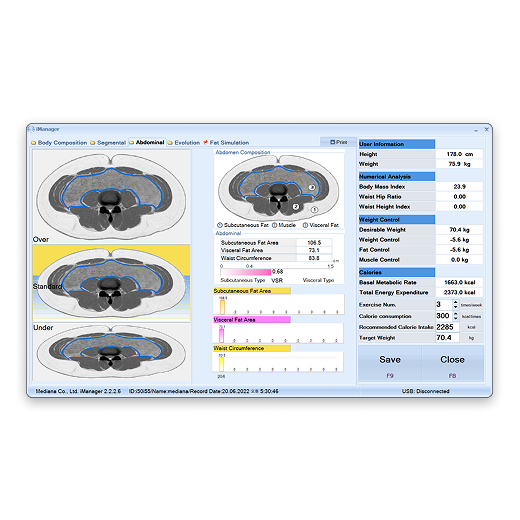Select the Abdominal tab
520x520 pixels.
(147, 142)
